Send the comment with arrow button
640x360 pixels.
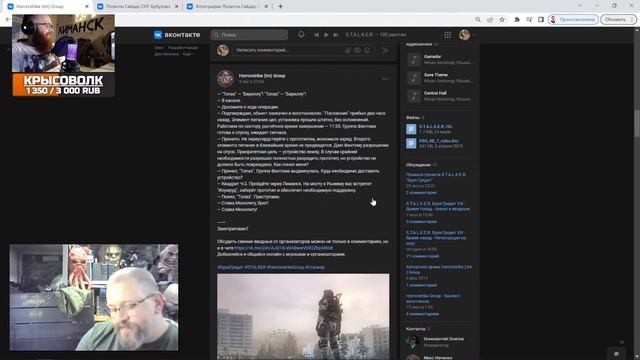[385, 50]
